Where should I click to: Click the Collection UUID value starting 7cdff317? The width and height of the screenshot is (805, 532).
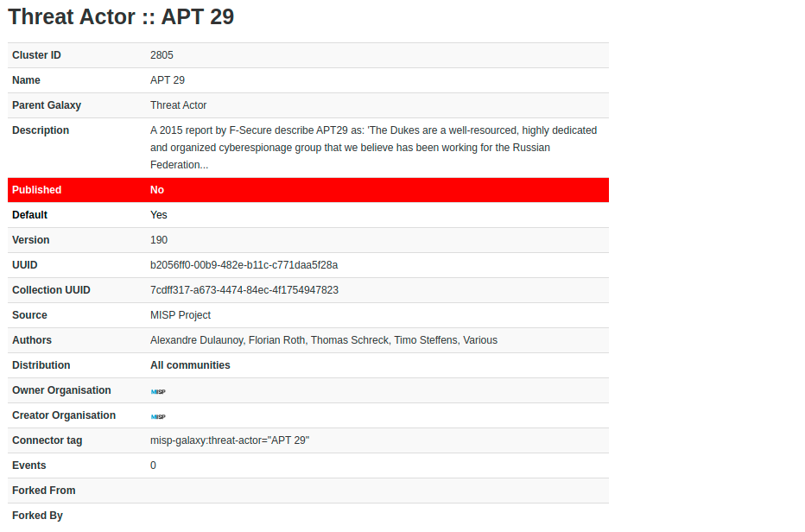(244, 290)
